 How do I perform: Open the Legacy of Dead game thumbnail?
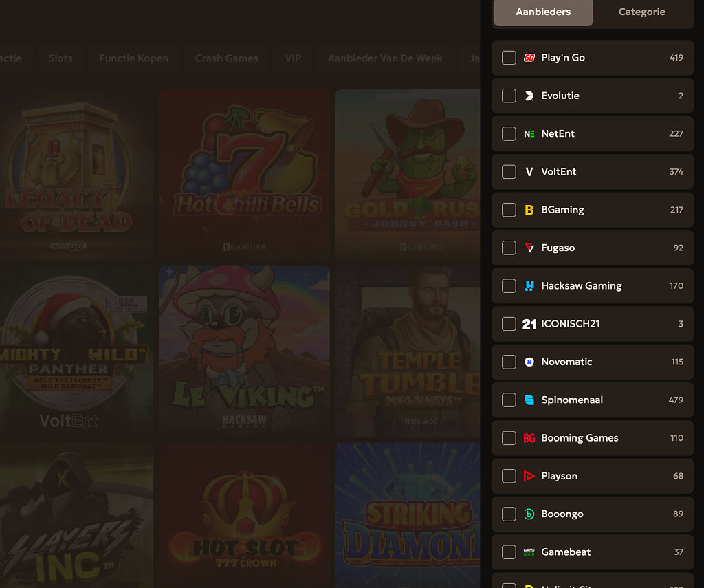76,174
